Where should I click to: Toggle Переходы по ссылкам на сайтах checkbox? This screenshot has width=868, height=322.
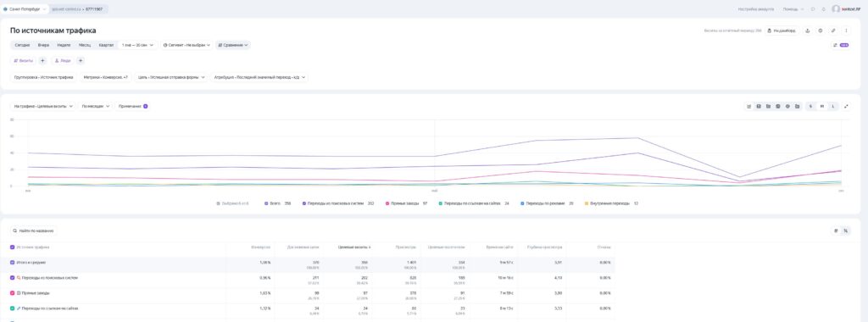coord(12,308)
